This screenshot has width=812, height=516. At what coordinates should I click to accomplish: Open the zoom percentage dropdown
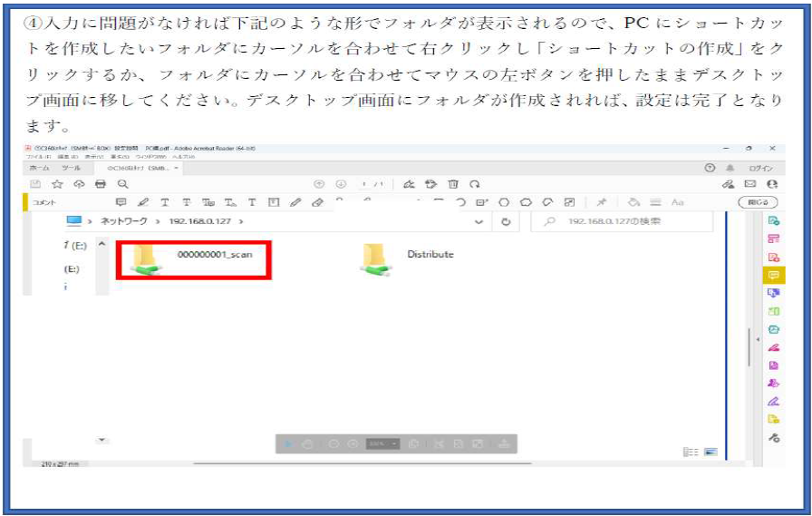(x=394, y=444)
